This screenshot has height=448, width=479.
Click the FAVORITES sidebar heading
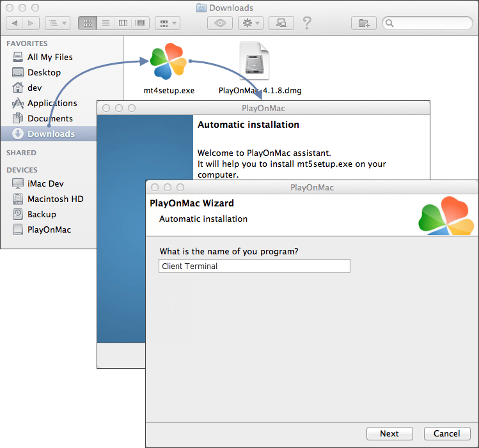(x=27, y=43)
